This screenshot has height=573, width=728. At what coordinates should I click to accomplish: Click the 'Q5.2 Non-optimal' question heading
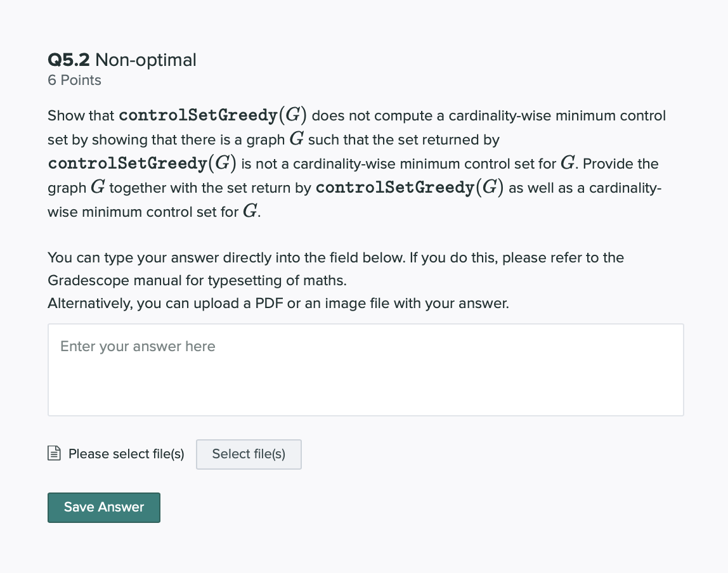point(122,60)
